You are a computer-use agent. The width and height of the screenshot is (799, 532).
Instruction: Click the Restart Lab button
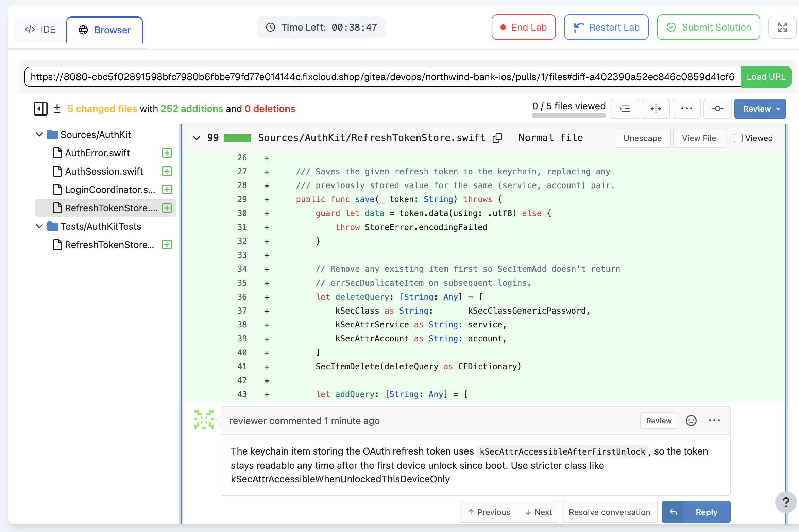tap(606, 27)
